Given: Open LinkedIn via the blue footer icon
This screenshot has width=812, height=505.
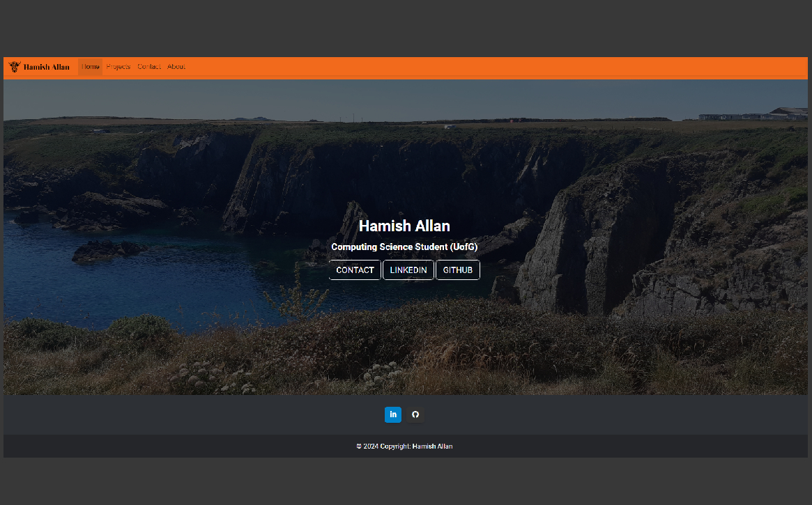Looking at the screenshot, I should 393,414.
